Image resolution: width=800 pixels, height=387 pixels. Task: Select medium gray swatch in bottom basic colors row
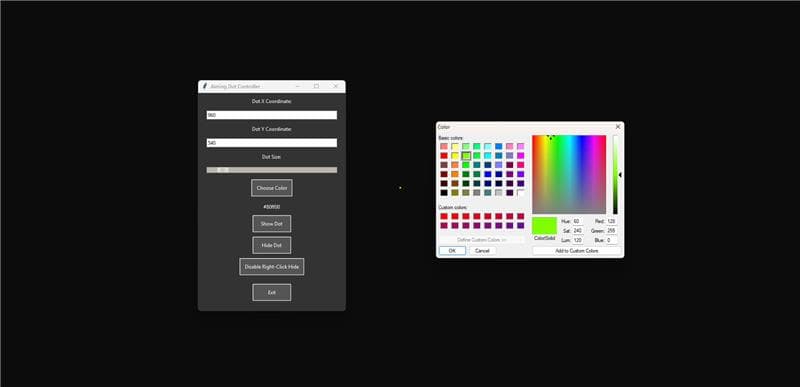(477, 193)
